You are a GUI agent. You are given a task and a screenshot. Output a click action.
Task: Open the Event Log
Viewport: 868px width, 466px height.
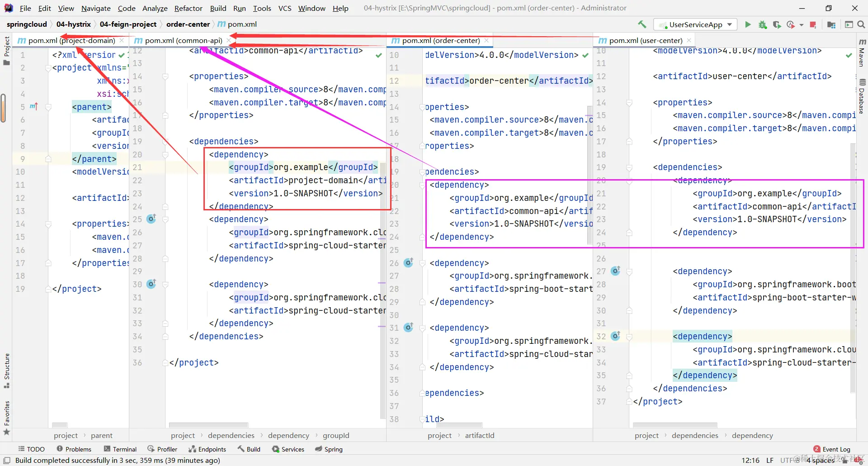[832, 449]
